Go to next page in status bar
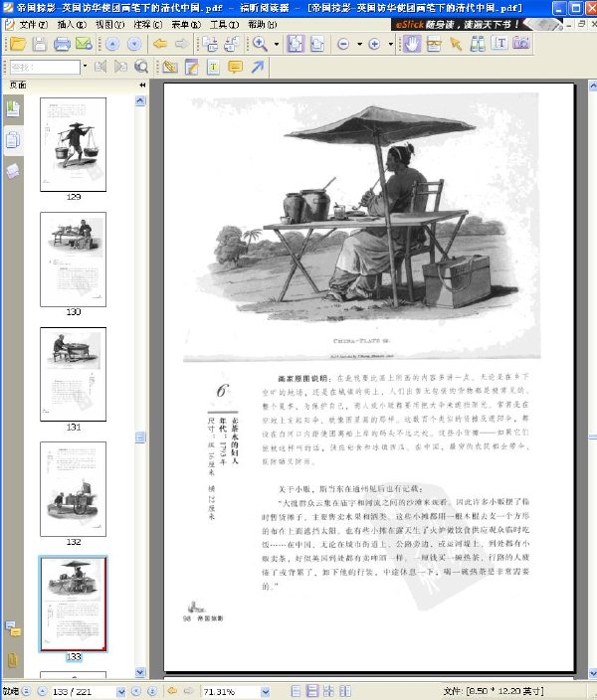 tap(136, 691)
